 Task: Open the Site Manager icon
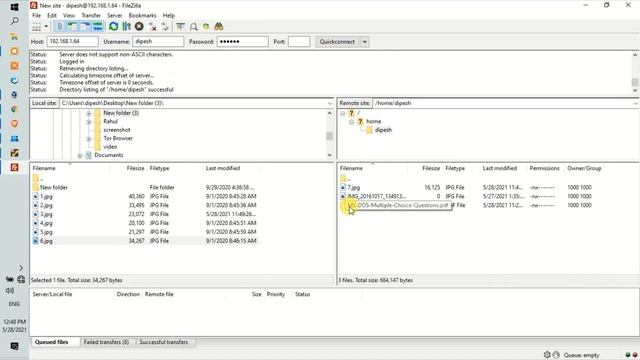coord(37,27)
